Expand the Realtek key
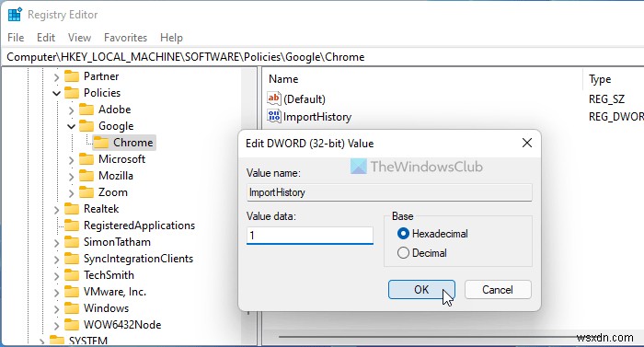 [56, 209]
